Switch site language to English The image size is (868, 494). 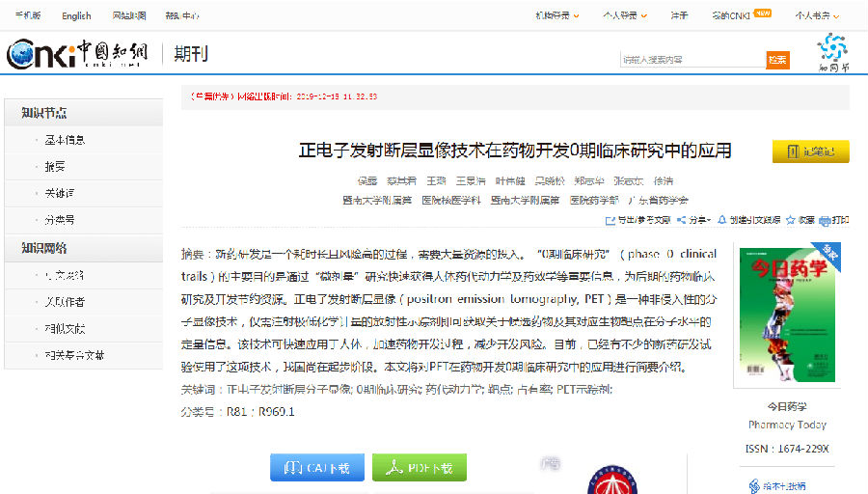pos(76,15)
